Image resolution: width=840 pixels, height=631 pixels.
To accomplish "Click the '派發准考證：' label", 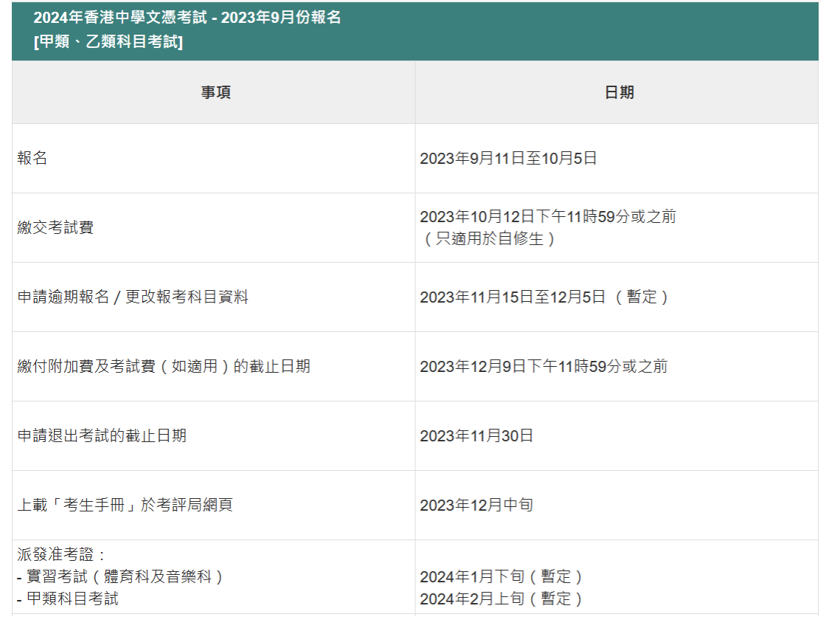I will [x=62, y=554].
